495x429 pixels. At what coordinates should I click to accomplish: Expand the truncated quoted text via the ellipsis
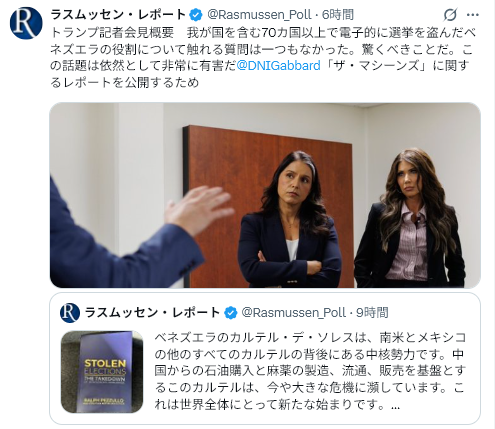(396, 405)
